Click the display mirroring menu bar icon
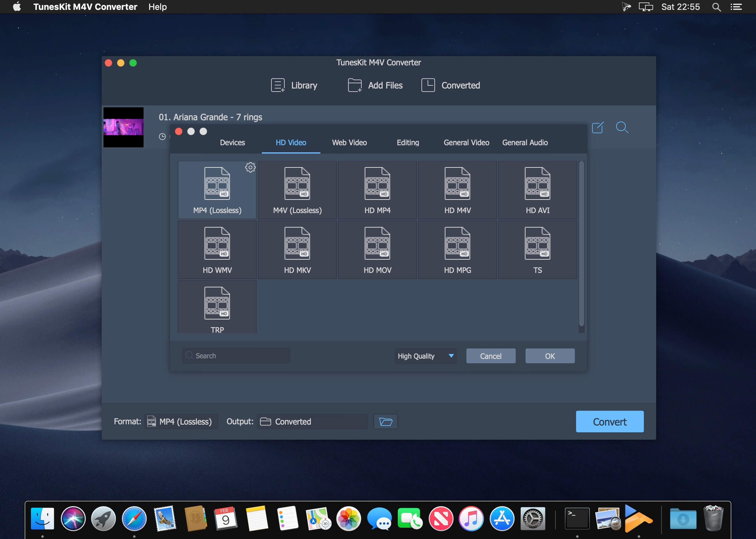 click(x=646, y=7)
